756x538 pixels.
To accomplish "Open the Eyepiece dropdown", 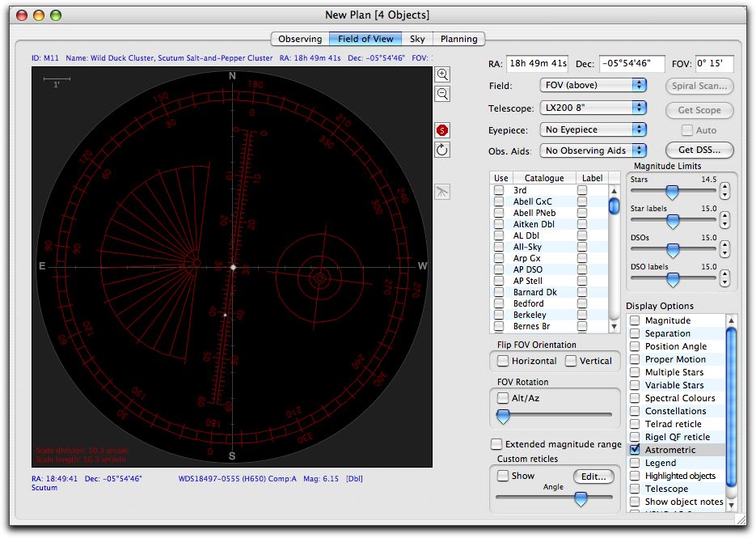I will pos(593,129).
